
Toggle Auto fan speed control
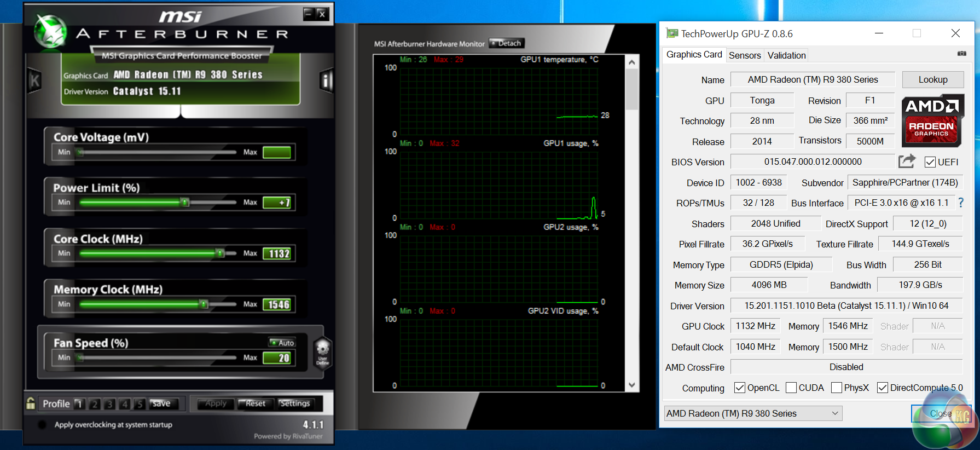[x=282, y=343]
